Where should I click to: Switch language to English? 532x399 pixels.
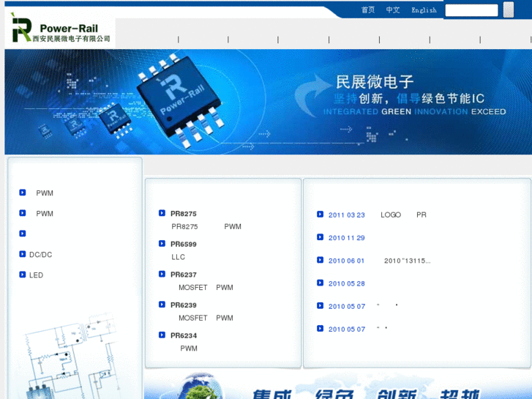[x=424, y=10]
